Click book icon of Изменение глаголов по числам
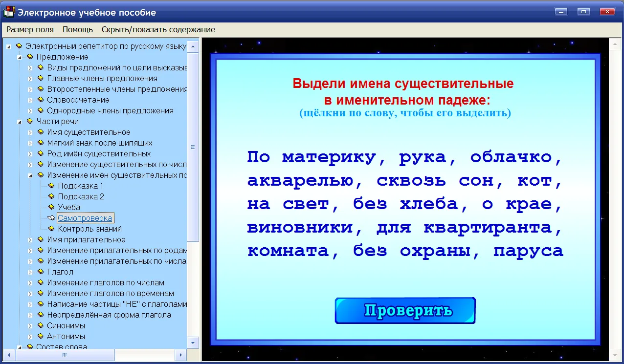 (41, 282)
